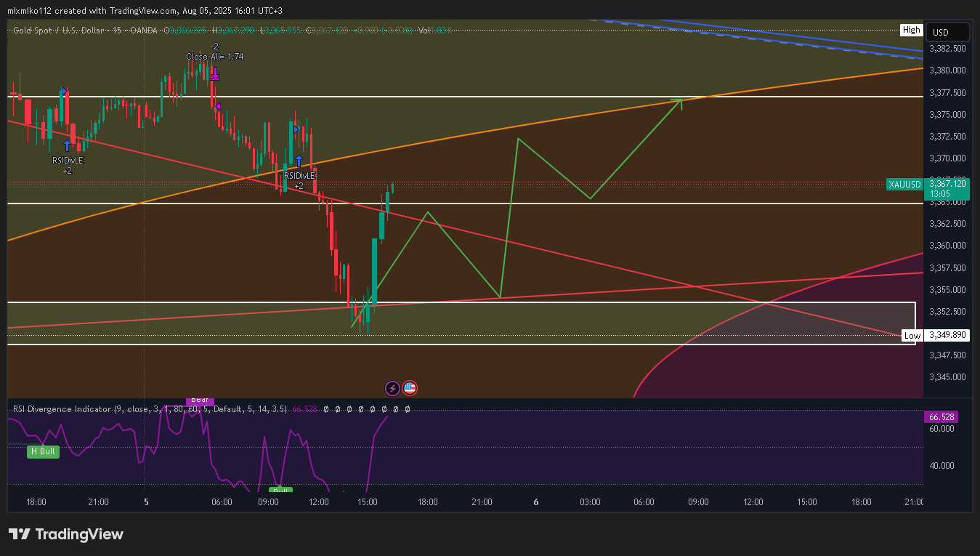This screenshot has height=556, width=980.
Task: Click the Bear divergence label
Action: point(200,400)
